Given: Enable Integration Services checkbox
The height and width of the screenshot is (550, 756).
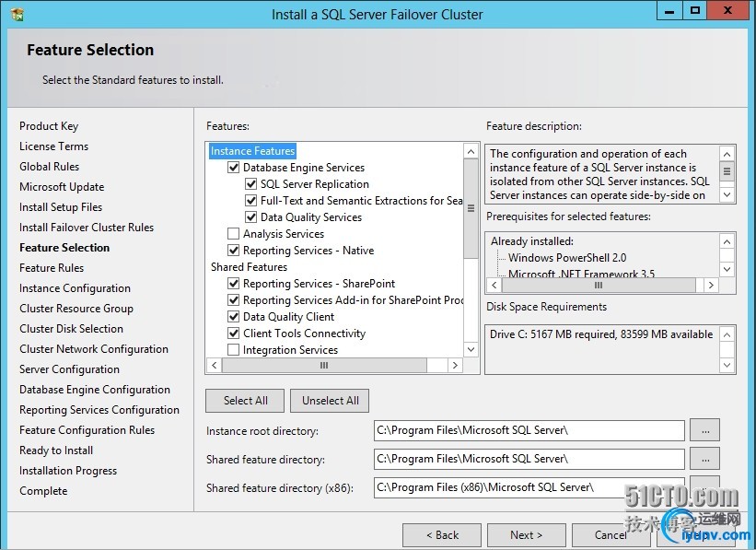Looking at the screenshot, I should pos(233,349).
